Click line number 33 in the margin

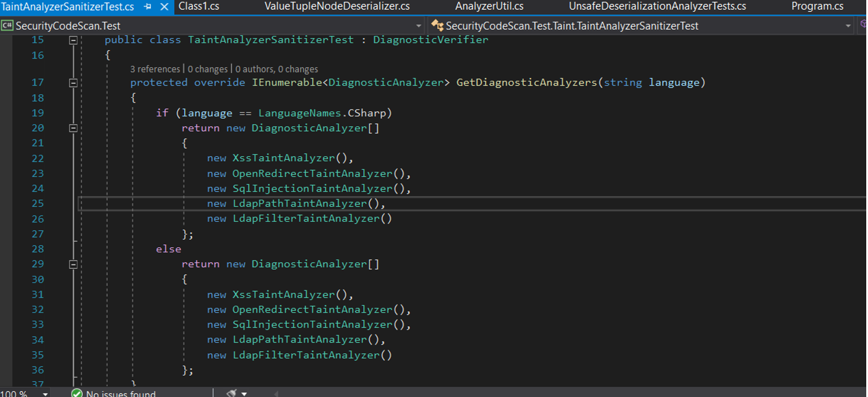click(x=37, y=324)
